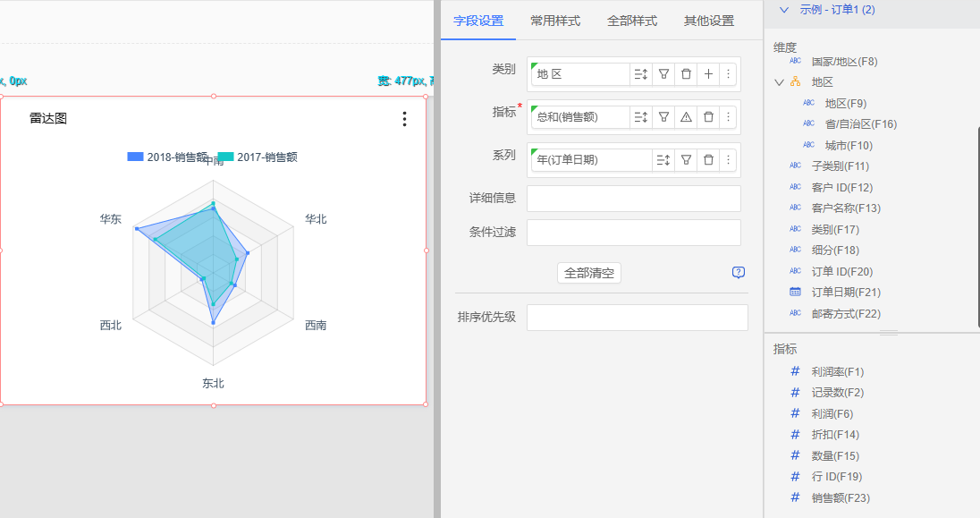
Task: Click the warning triangle icon in 指标 row
Action: [686, 117]
